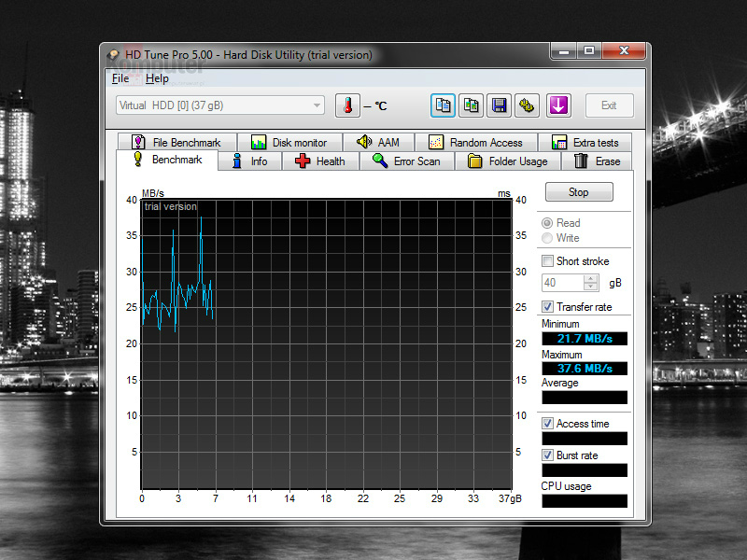Click the save floppy disk icon
The height and width of the screenshot is (560, 747).
point(500,105)
